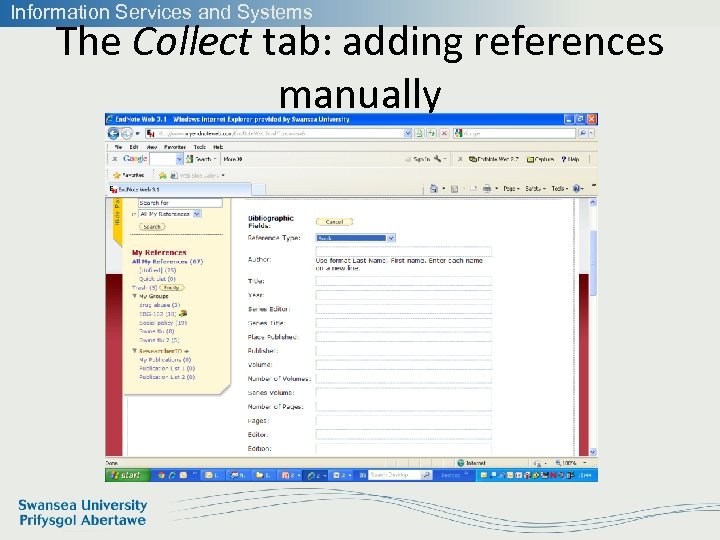Open the social policy (19) group
The height and width of the screenshot is (540, 720).
click(163, 323)
